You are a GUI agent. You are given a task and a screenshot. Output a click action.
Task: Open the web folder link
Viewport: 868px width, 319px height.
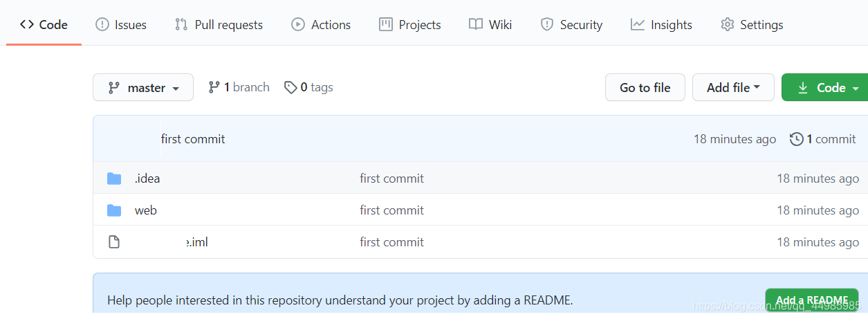146,210
